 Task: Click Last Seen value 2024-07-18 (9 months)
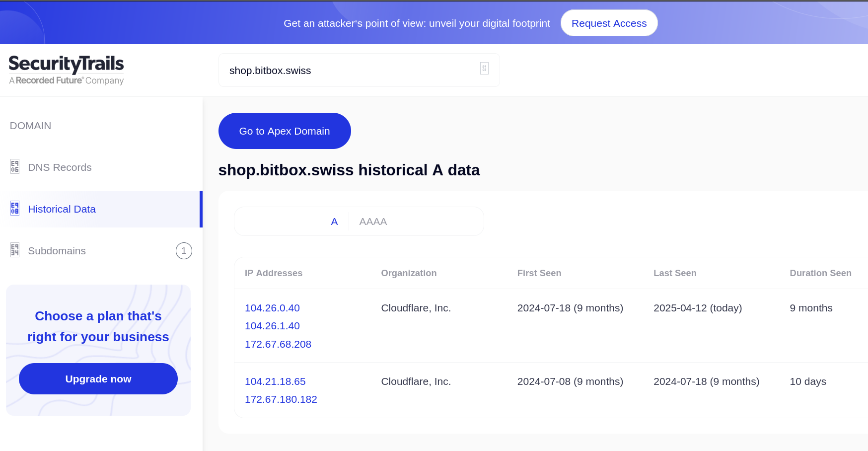706,381
